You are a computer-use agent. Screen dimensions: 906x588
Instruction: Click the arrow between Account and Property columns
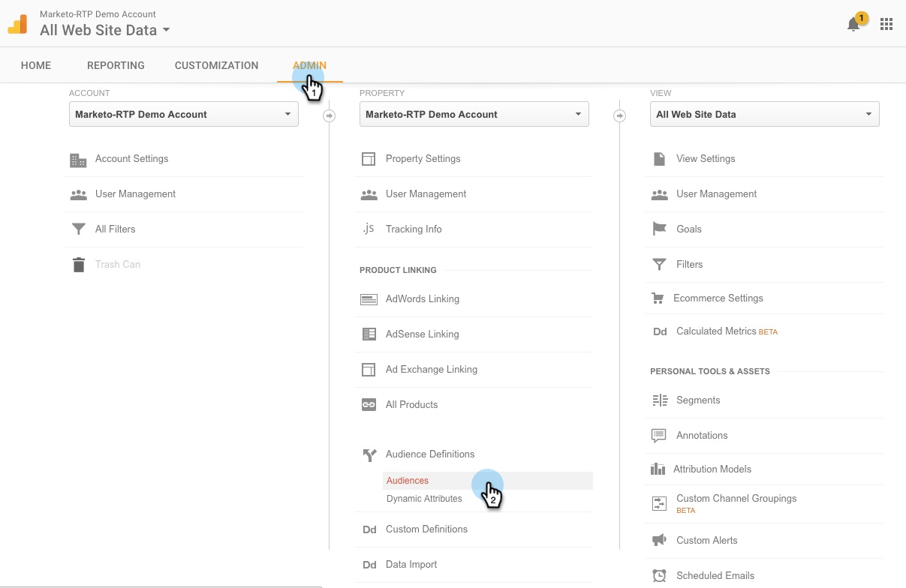[x=329, y=115]
